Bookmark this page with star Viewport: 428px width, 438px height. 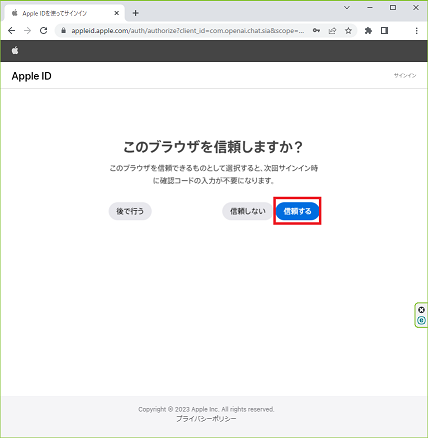pos(348,31)
